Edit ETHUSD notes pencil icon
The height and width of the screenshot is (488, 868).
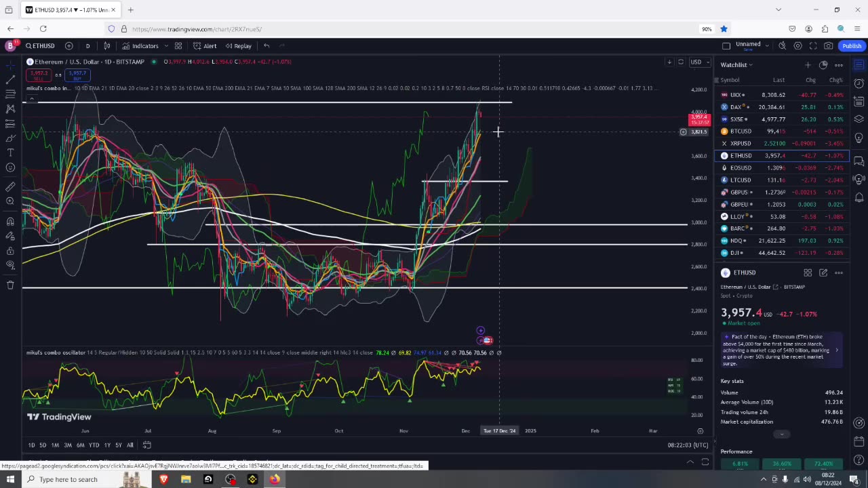(823, 272)
